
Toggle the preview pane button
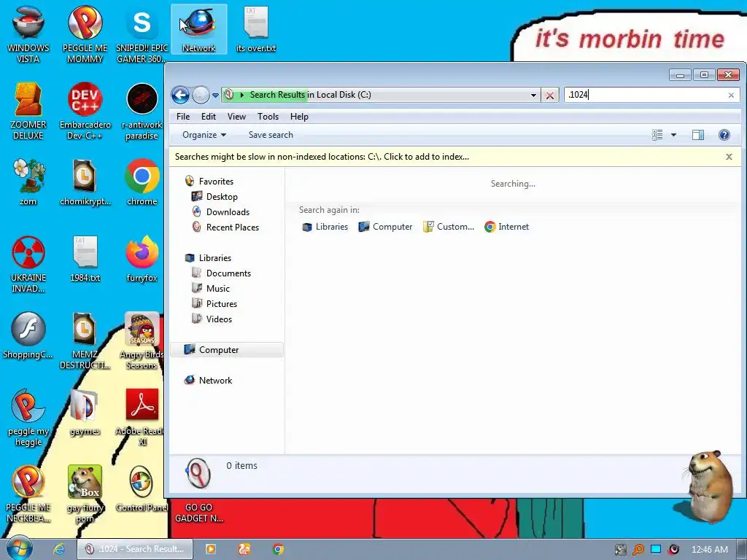[x=698, y=135]
